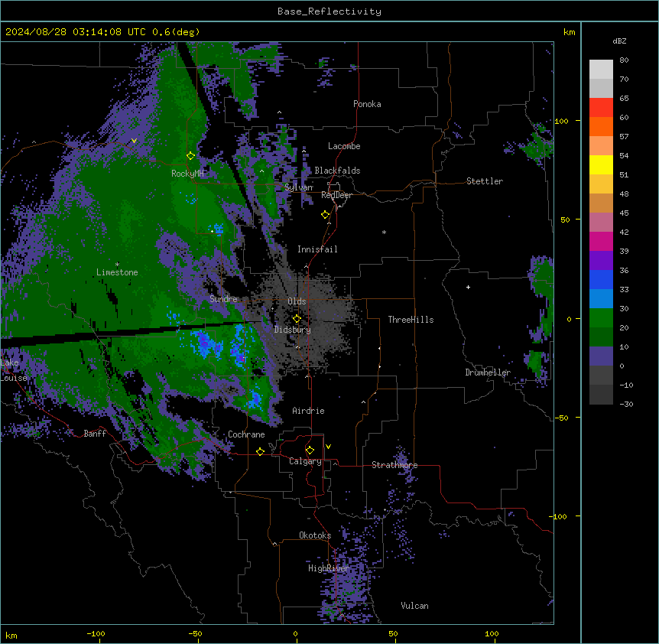
Task: Click the Banff label
Action: click(95, 434)
